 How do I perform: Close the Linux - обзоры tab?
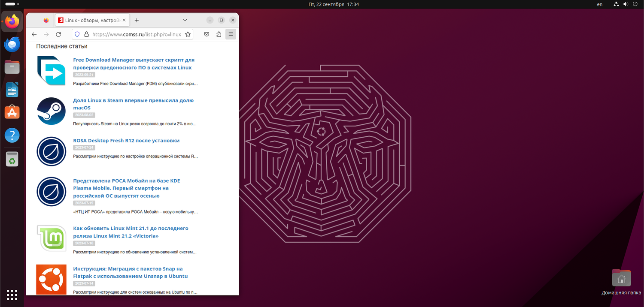coord(125,20)
